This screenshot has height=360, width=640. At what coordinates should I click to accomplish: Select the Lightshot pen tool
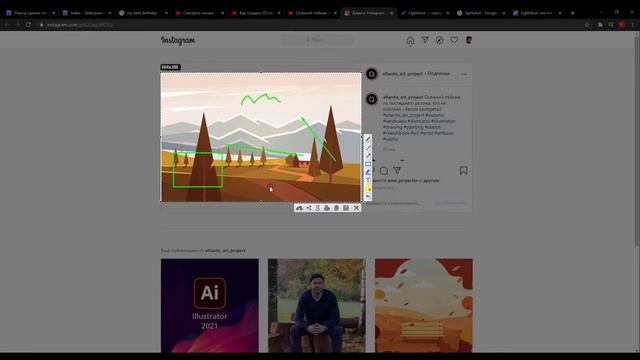click(x=368, y=140)
